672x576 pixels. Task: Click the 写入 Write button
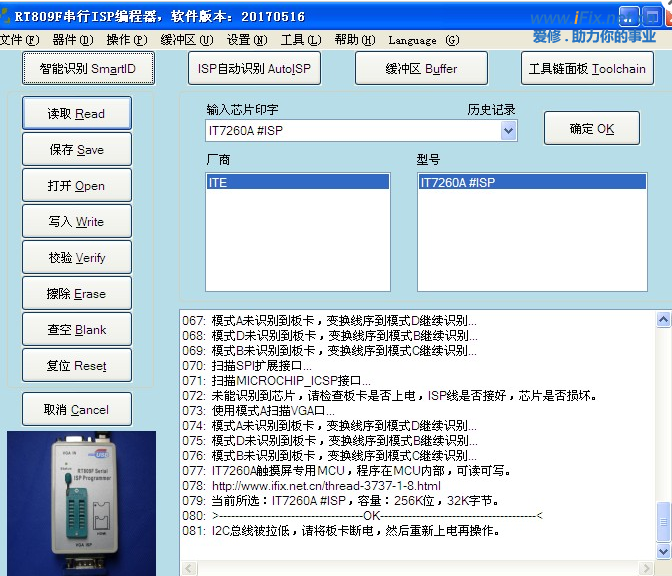click(77, 221)
